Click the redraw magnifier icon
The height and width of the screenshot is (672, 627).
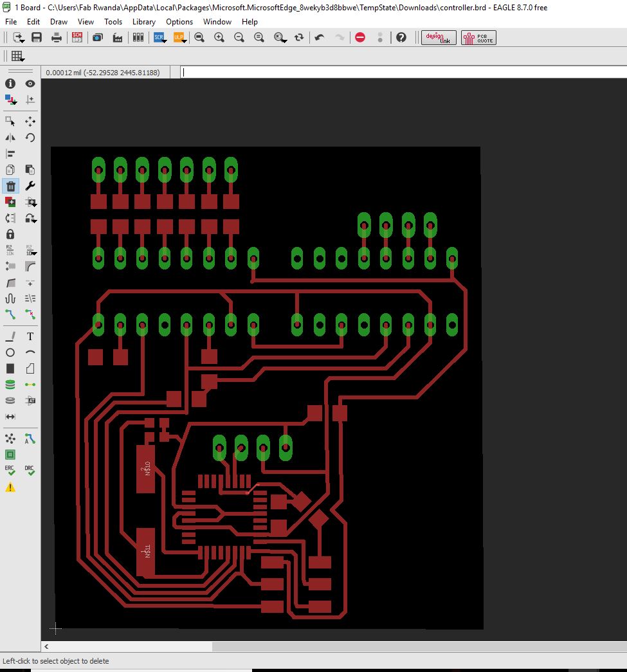coord(259,38)
